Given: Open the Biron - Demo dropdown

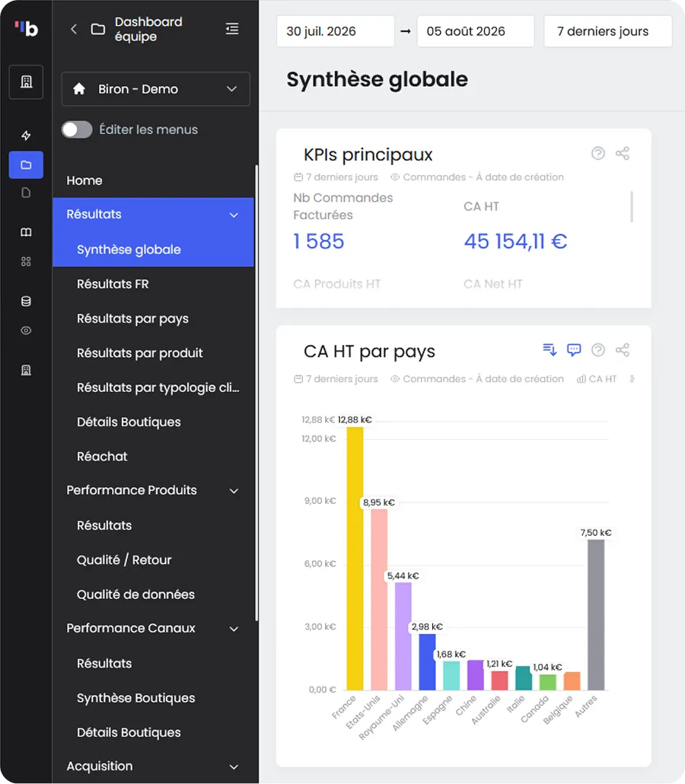Looking at the screenshot, I should (155, 89).
